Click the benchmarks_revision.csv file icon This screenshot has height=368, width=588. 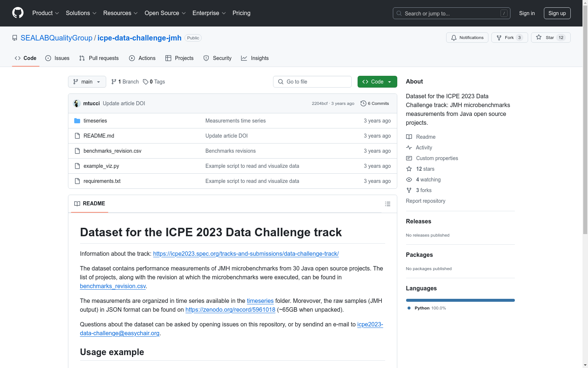(x=77, y=151)
